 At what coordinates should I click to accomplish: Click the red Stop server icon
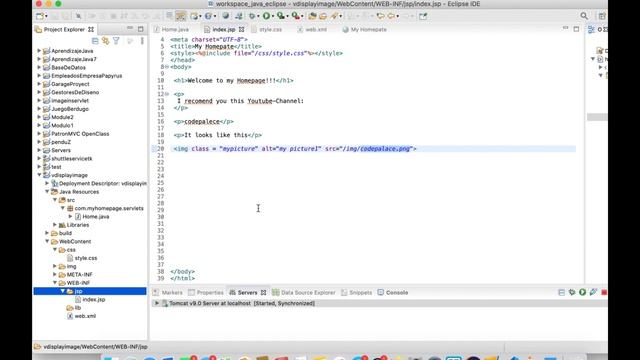(x=604, y=292)
